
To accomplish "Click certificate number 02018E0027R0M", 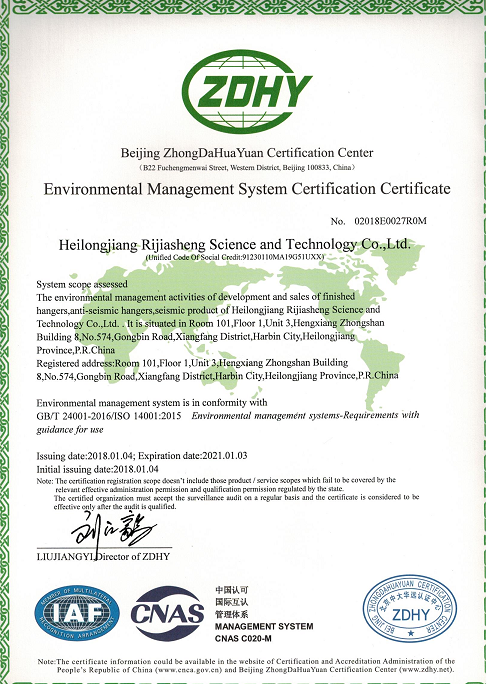I will [391, 221].
